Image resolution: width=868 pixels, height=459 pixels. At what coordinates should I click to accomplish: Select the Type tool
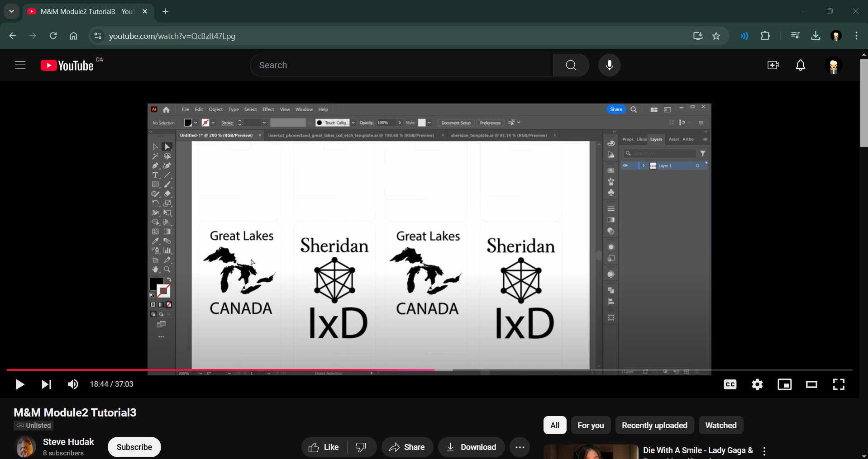tap(155, 175)
